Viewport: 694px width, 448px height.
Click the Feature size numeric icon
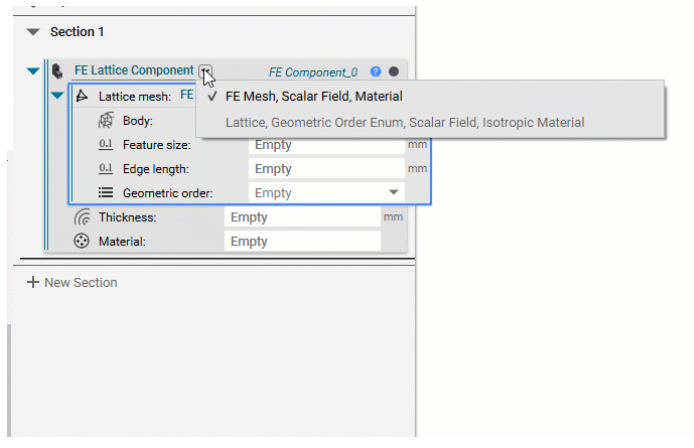[105, 144]
